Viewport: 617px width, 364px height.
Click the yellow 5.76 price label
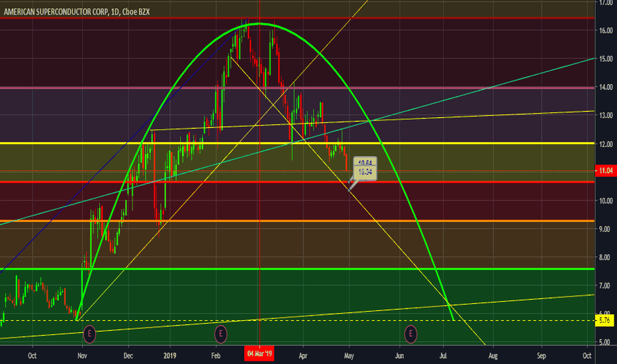(605, 320)
